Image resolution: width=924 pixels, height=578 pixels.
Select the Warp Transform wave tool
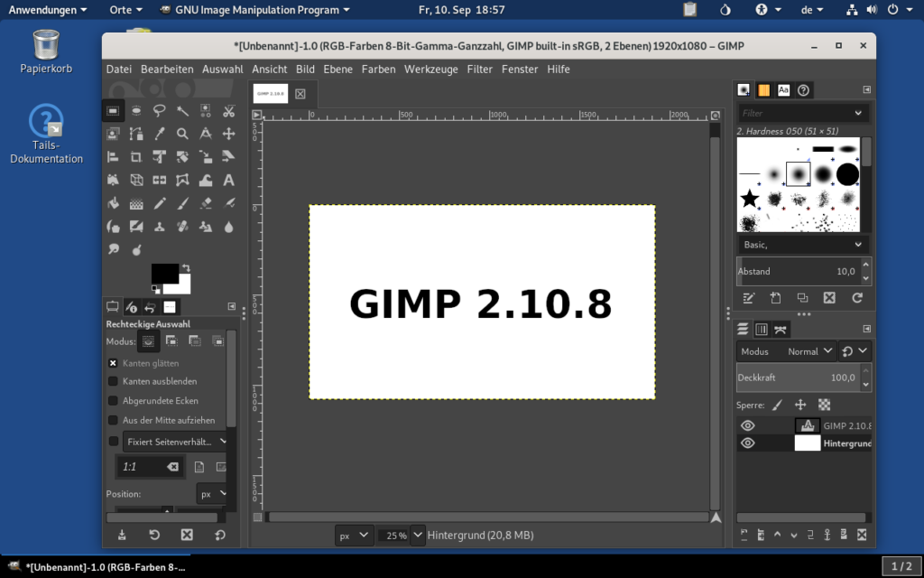pos(206,180)
